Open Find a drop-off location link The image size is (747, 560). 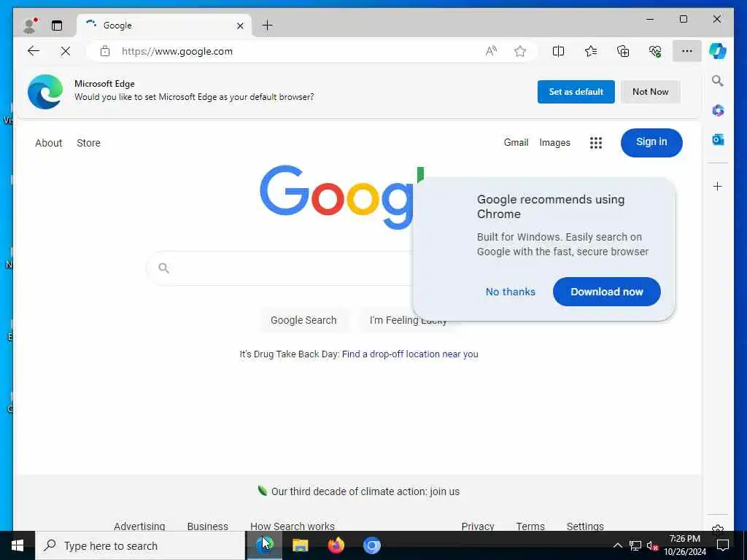click(x=410, y=354)
